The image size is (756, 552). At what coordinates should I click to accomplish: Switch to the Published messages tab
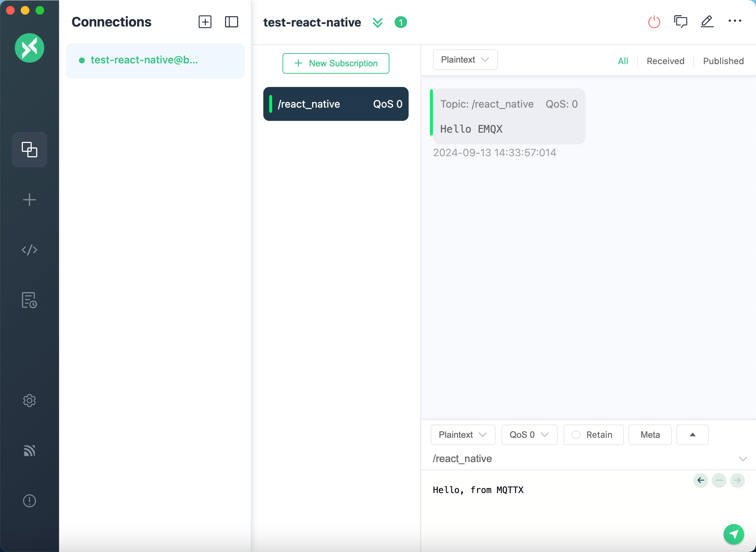723,61
